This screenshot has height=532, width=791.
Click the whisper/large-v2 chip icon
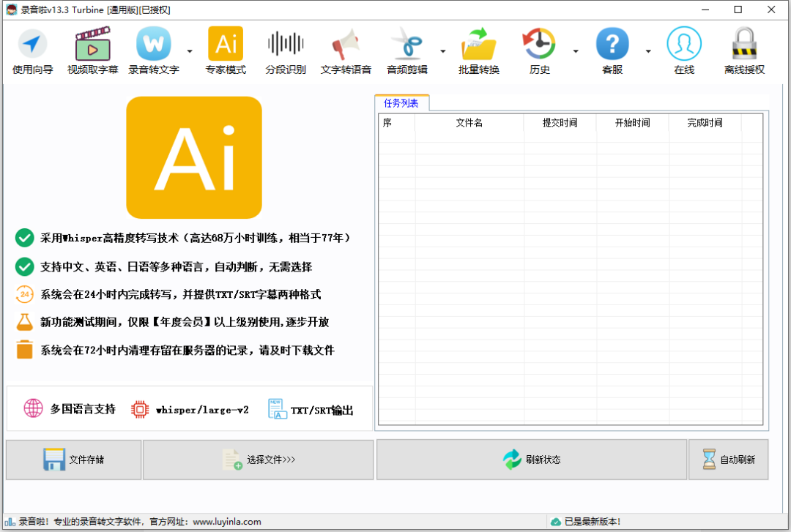tap(140, 410)
